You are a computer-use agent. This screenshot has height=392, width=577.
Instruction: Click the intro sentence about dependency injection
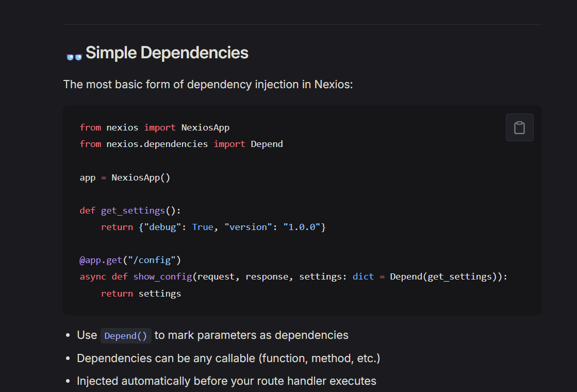pos(208,84)
